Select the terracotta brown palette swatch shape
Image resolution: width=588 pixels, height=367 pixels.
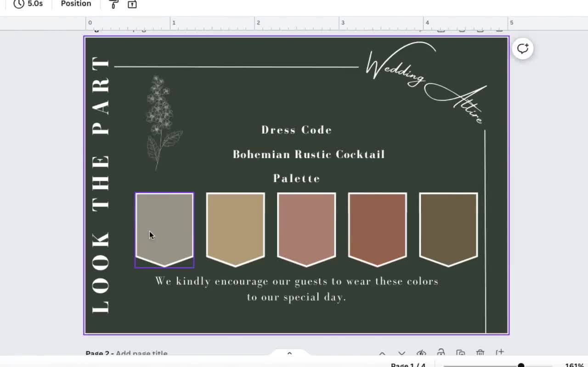pyautogui.click(x=378, y=229)
